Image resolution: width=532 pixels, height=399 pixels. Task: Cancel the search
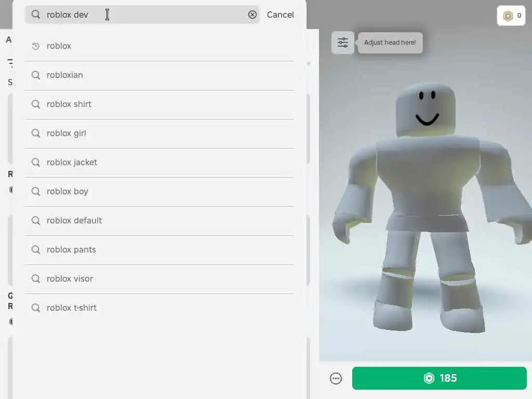[280, 15]
